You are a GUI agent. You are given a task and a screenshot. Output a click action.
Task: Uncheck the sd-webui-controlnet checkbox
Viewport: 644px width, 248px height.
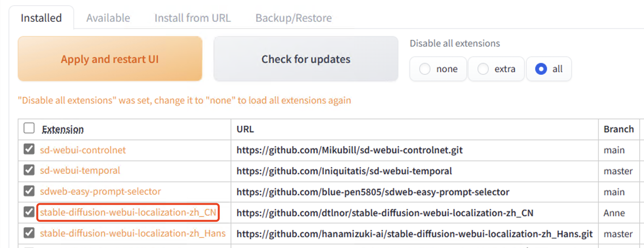(29, 149)
